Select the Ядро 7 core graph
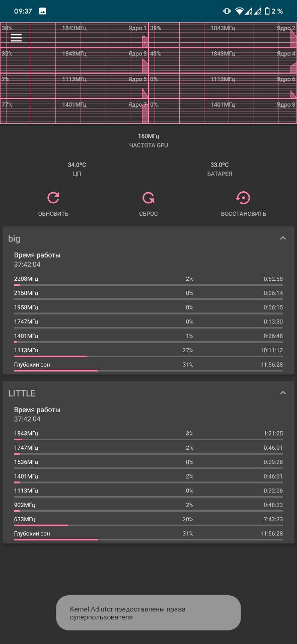297x644 pixels. [75, 111]
